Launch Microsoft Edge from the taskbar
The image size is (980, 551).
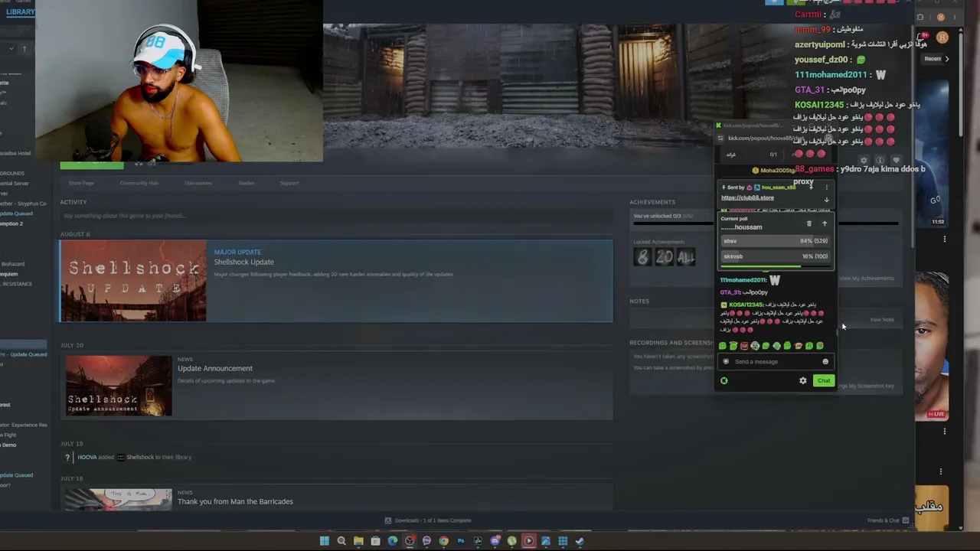click(393, 541)
